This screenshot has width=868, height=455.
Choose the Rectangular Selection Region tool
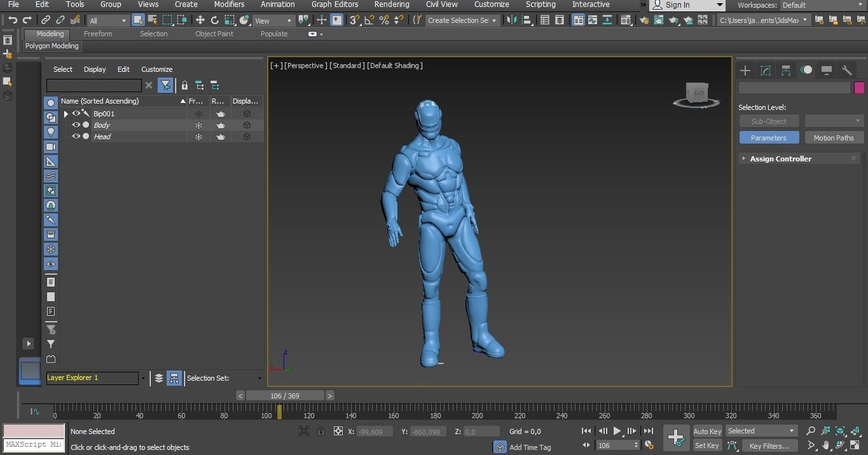167,20
